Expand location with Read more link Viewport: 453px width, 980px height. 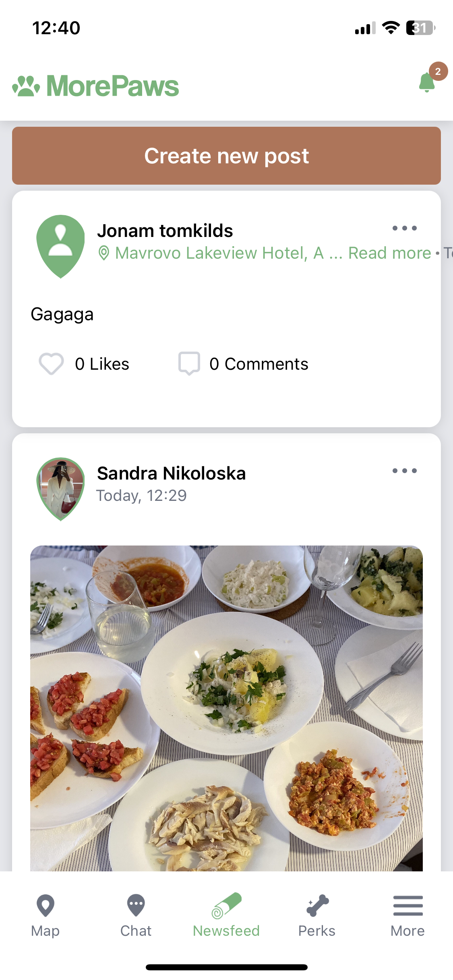pos(389,253)
